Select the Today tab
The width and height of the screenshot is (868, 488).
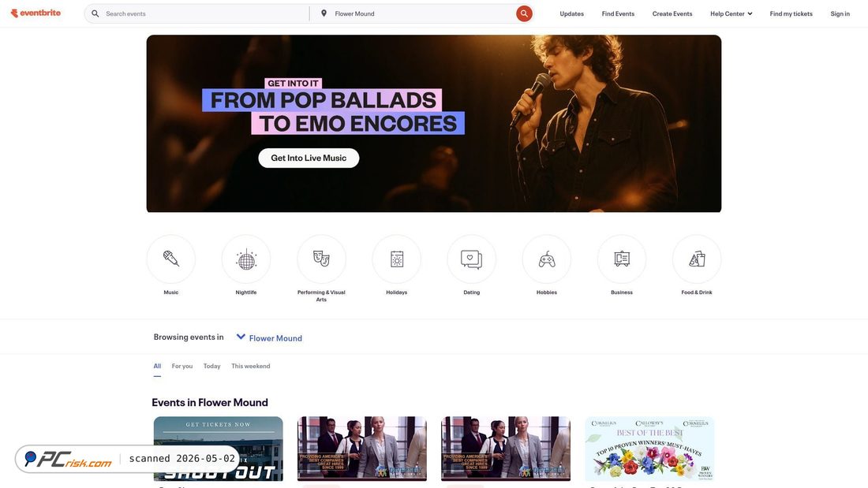211,367
